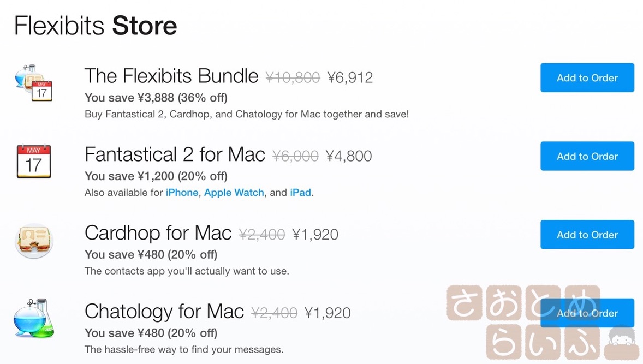Click The Flexibits Bundle product title
The height and width of the screenshot is (364, 643).
click(171, 76)
